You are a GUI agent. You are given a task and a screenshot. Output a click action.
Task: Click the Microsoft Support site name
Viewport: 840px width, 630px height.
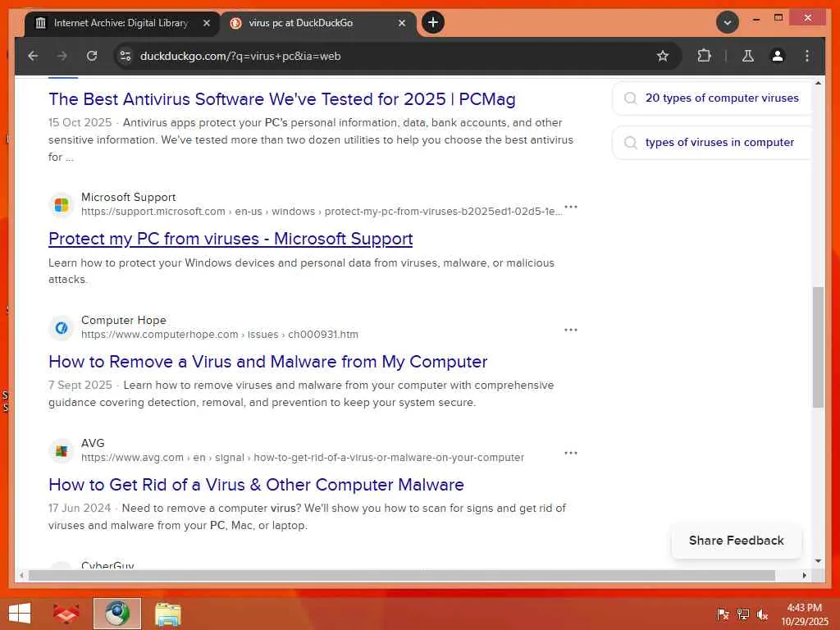click(x=129, y=197)
